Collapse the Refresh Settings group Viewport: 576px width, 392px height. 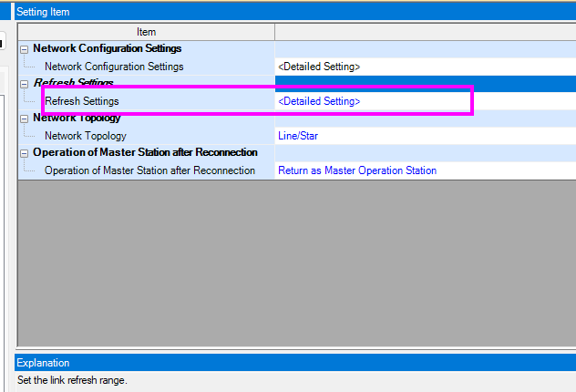pos(25,84)
